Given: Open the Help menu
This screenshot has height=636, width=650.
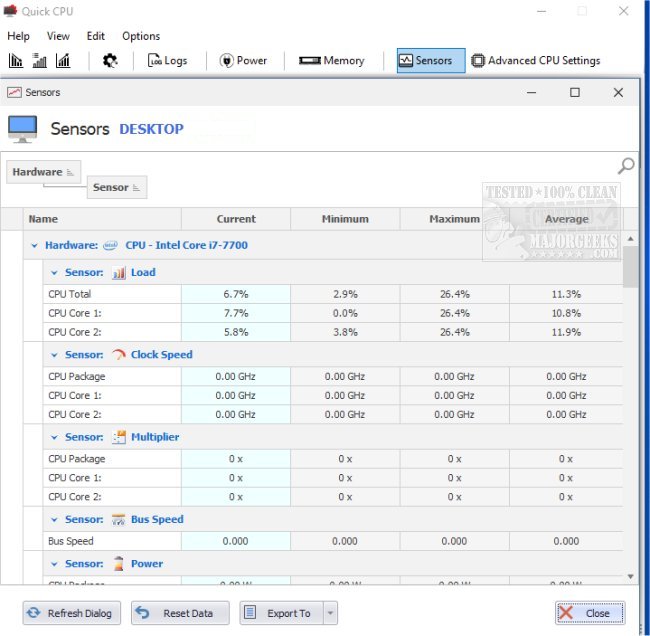Looking at the screenshot, I should (x=18, y=36).
